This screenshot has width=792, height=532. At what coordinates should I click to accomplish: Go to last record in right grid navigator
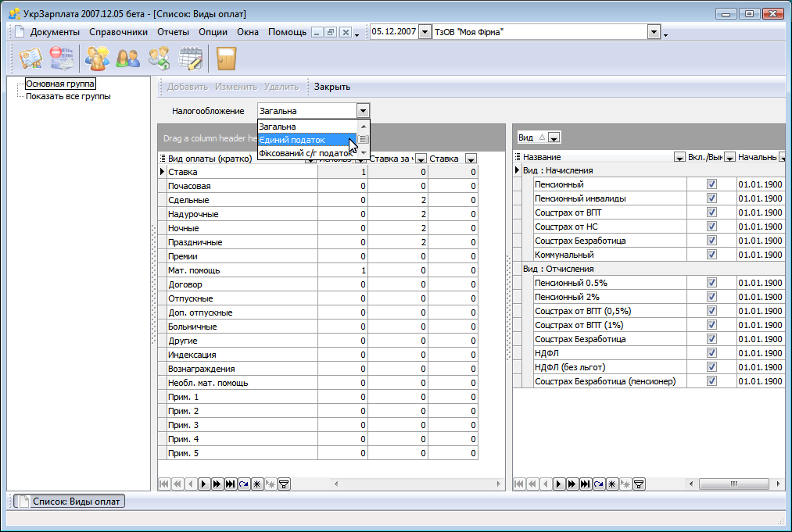point(586,484)
